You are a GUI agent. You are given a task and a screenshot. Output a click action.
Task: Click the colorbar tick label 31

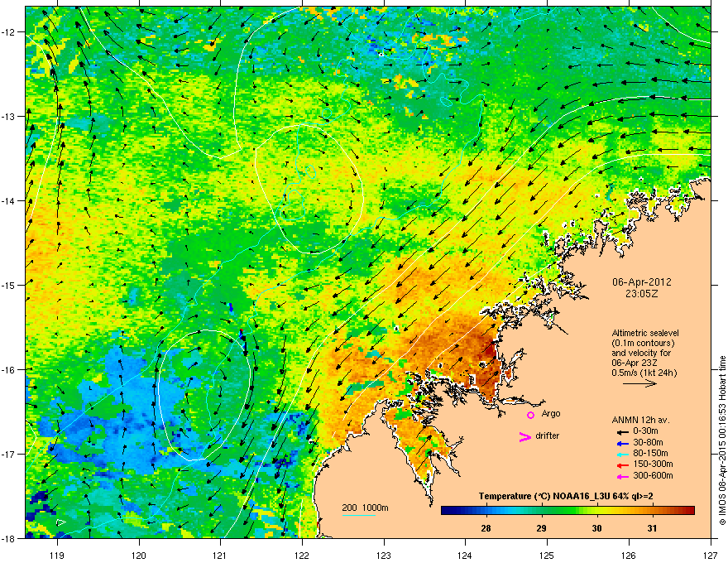[x=653, y=528]
